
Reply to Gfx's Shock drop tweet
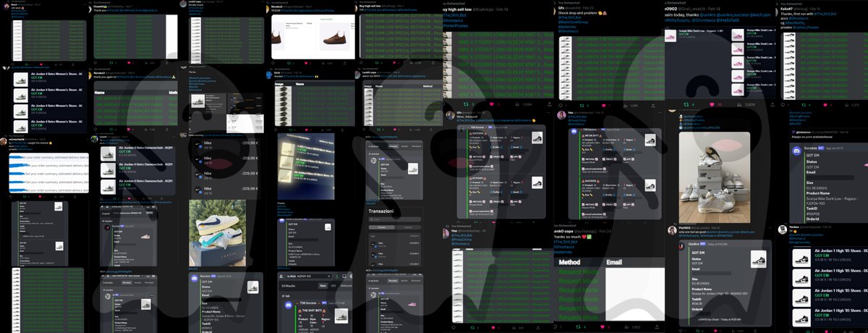click(561, 105)
